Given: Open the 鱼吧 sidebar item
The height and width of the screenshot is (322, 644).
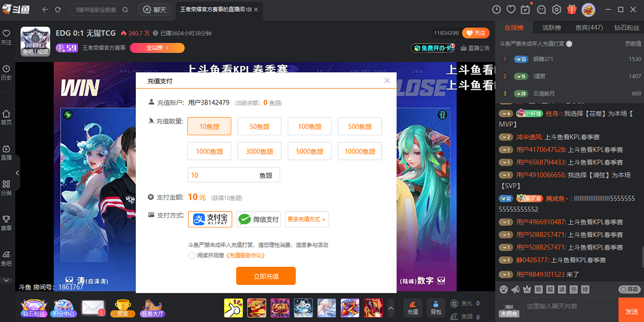Looking at the screenshot, I should click(6, 259).
